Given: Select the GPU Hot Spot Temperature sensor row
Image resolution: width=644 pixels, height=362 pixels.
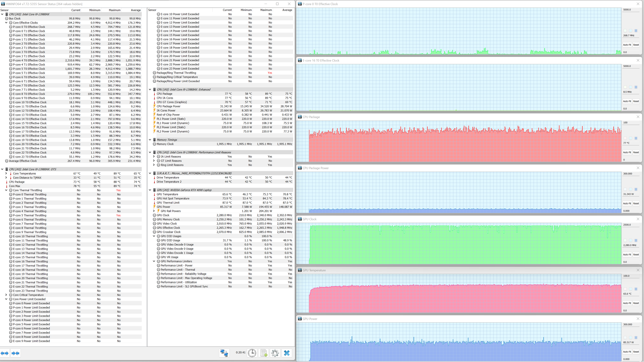Looking at the screenshot, I should click(x=173, y=198).
